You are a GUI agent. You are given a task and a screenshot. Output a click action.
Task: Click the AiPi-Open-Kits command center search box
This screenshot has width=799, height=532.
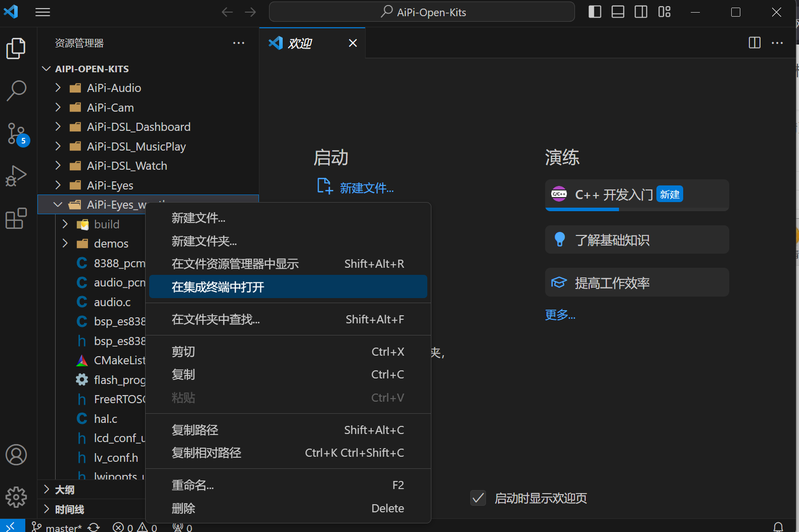pyautogui.click(x=422, y=12)
